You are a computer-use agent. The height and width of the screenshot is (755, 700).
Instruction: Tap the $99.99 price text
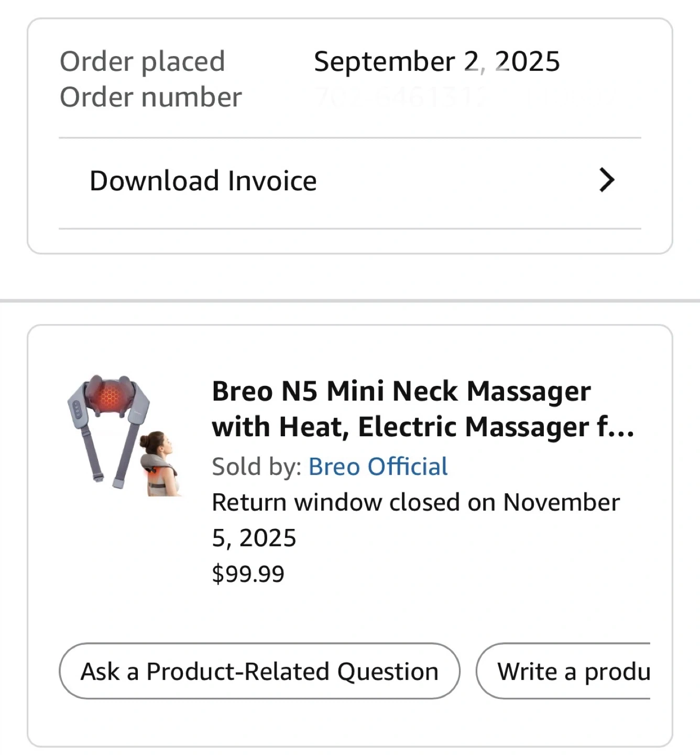[248, 574]
